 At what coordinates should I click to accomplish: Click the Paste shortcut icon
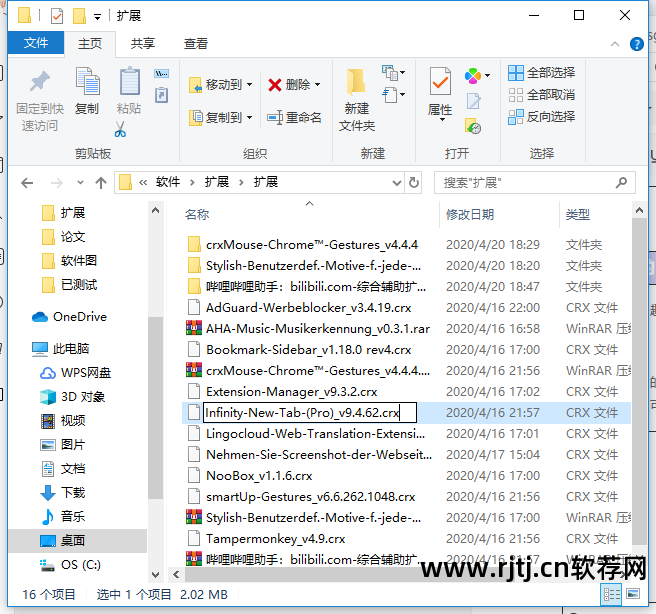click(x=161, y=95)
